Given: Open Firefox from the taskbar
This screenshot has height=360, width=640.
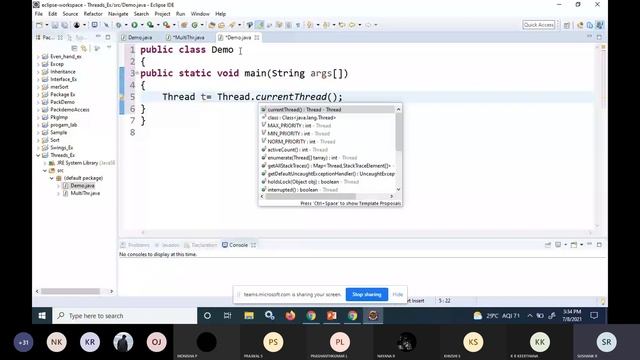Looking at the screenshot, I should (290, 316).
